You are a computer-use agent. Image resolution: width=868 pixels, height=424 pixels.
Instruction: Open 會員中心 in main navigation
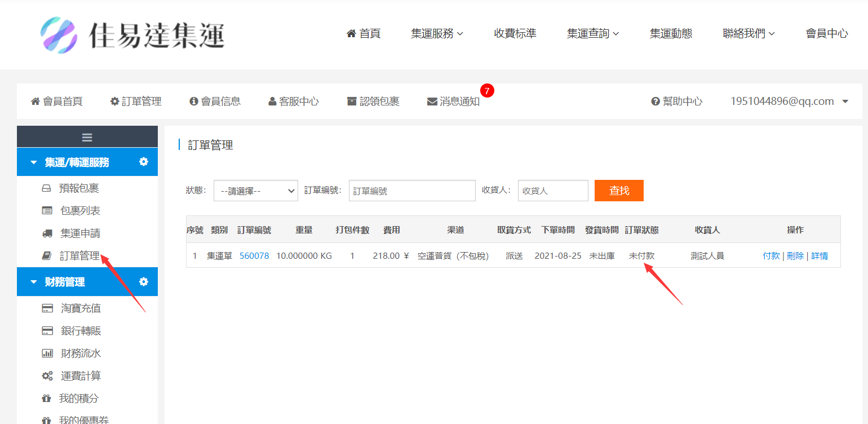pyautogui.click(x=827, y=34)
